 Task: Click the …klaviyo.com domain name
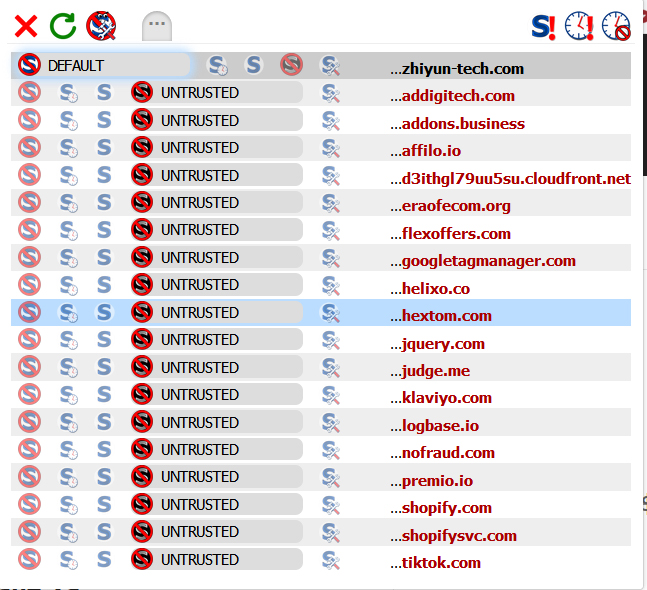click(441, 398)
